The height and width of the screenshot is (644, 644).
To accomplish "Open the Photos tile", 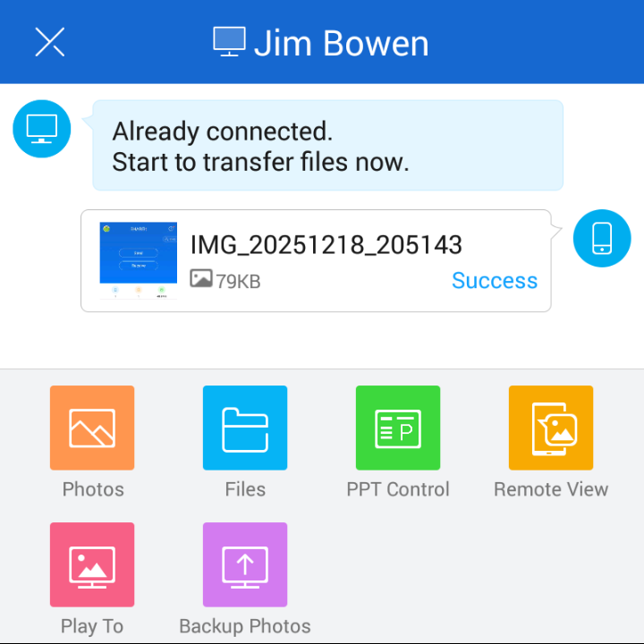I will 92,428.
